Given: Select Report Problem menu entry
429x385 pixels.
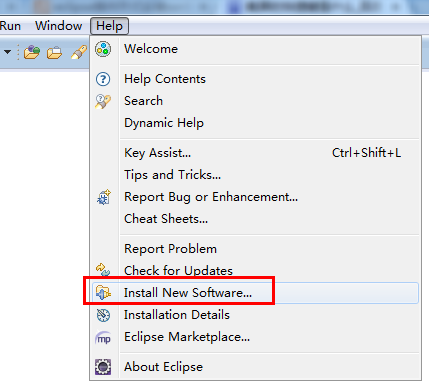Looking at the screenshot, I should 255,249.
